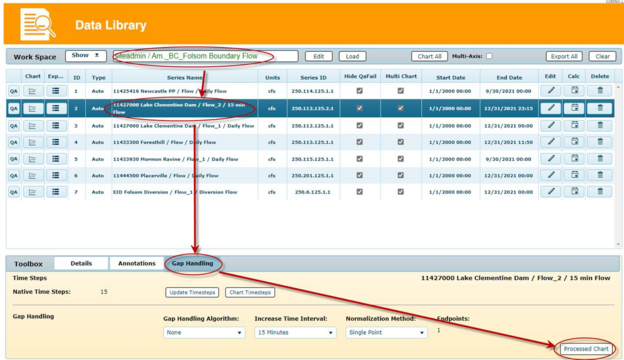
Task: Open the calculator for the EID Folsom Diversion row
Action: 574,192
